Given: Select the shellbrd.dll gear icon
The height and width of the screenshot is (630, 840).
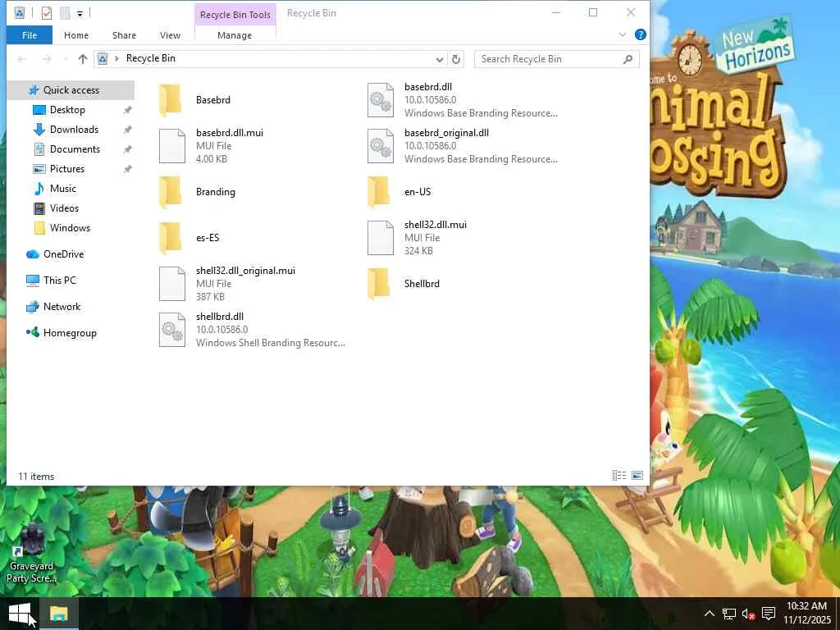Looking at the screenshot, I should tap(172, 330).
